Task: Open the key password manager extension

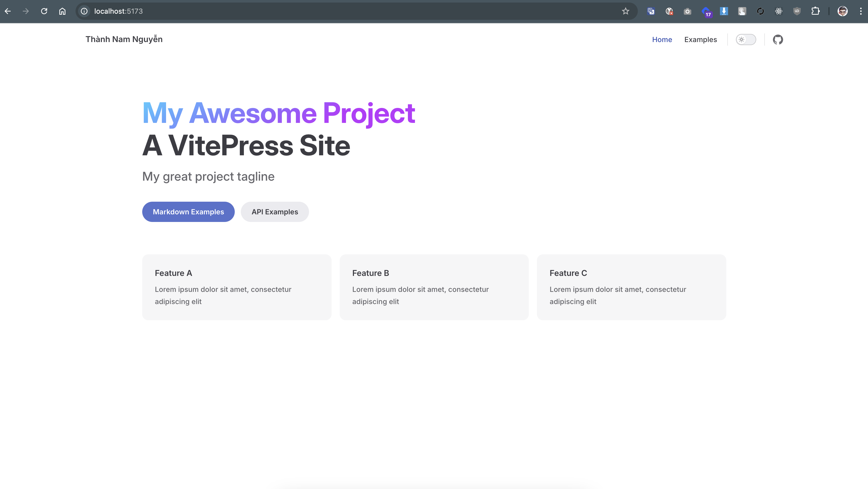Action: pyautogui.click(x=669, y=11)
